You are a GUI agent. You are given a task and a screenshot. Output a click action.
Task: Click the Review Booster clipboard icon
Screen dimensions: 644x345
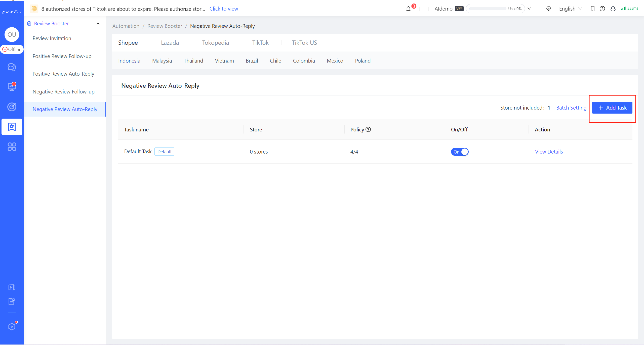tap(29, 23)
